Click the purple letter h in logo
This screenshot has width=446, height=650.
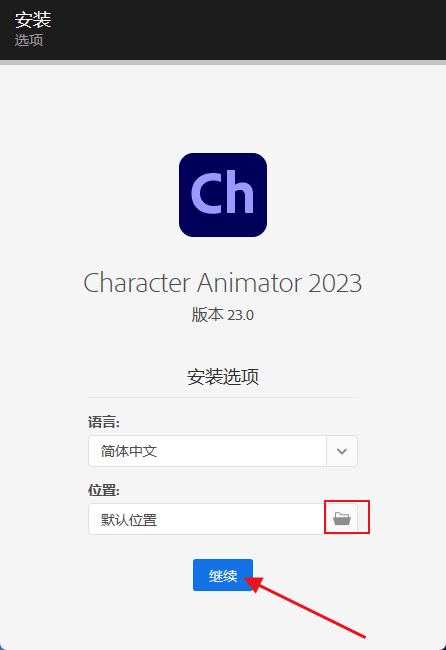[x=238, y=192]
